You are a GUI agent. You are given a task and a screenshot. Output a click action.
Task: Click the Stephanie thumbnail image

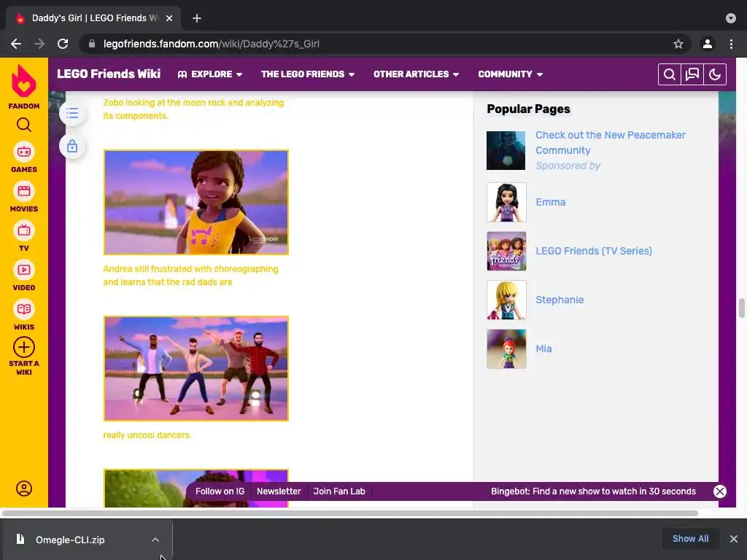pos(506,300)
